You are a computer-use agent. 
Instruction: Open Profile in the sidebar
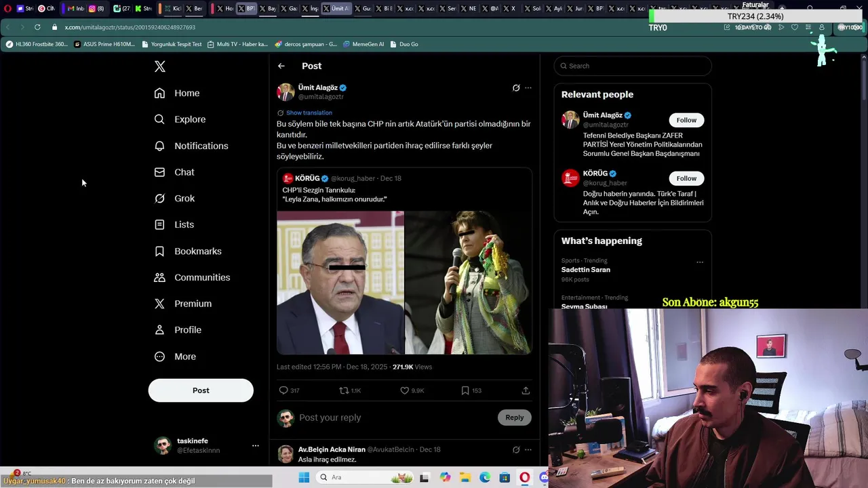pyautogui.click(x=178, y=330)
